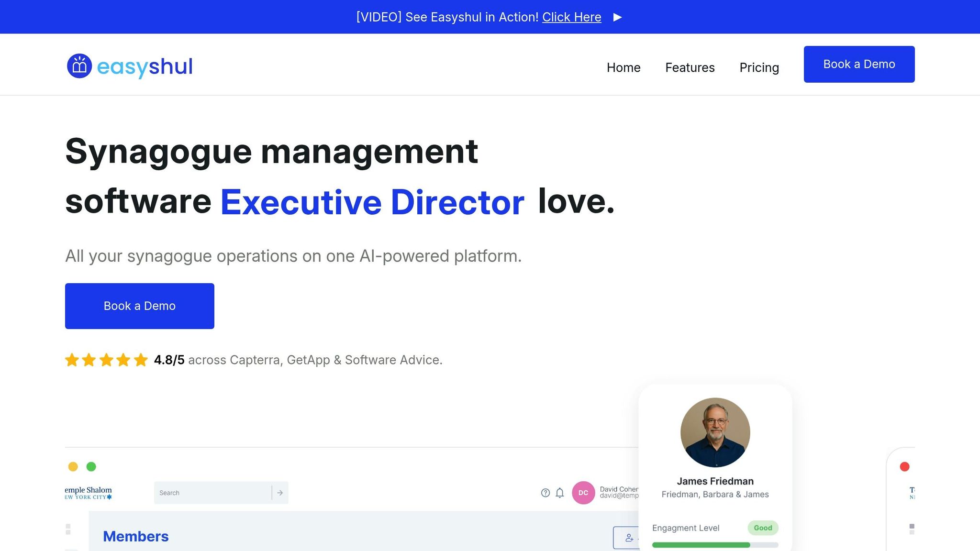Click the DC user avatar
The height and width of the screenshot is (551, 980).
coord(583,493)
